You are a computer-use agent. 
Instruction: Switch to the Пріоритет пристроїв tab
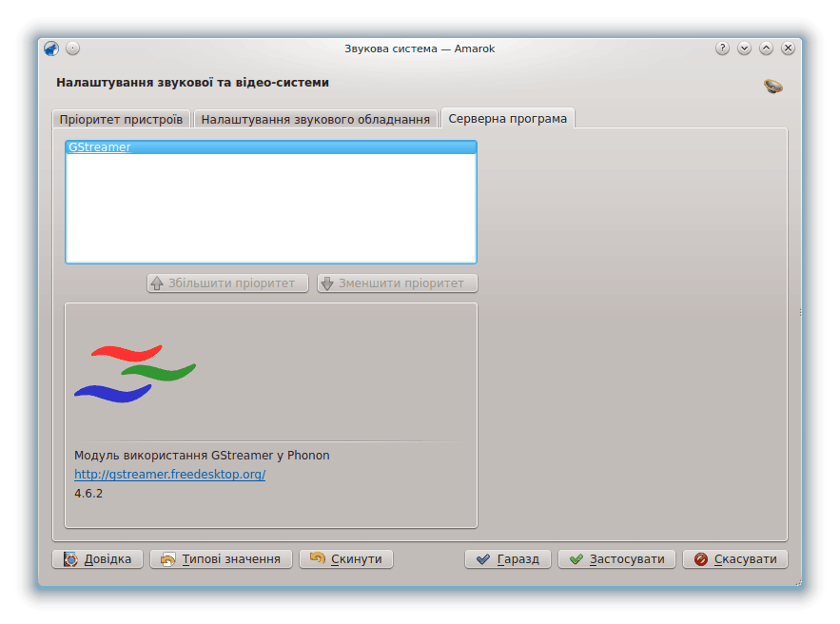(121, 119)
